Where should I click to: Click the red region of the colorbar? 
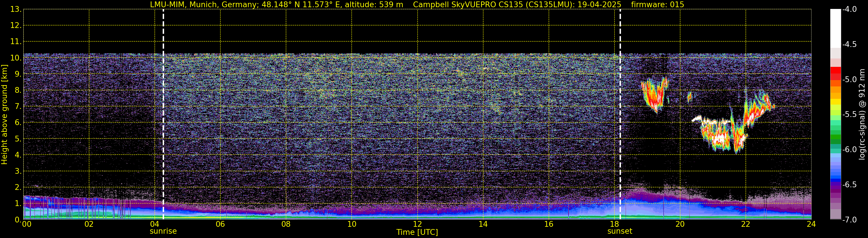[x=836, y=73]
